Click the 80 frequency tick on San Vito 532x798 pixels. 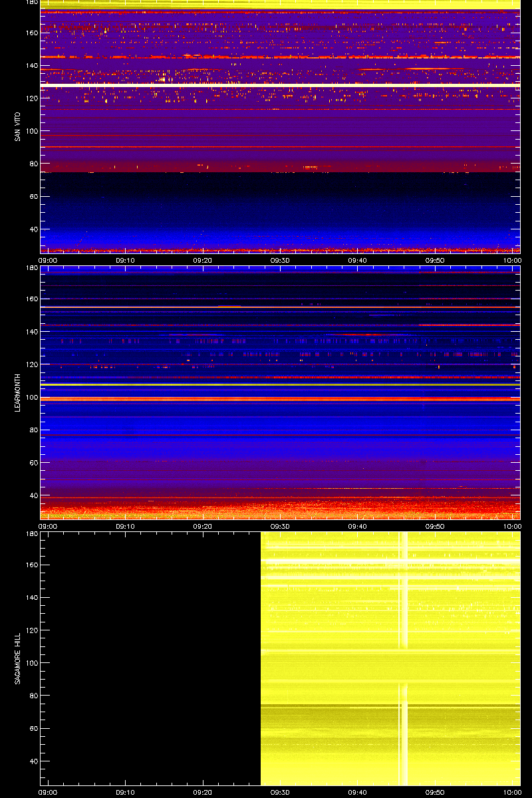(33, 164)
